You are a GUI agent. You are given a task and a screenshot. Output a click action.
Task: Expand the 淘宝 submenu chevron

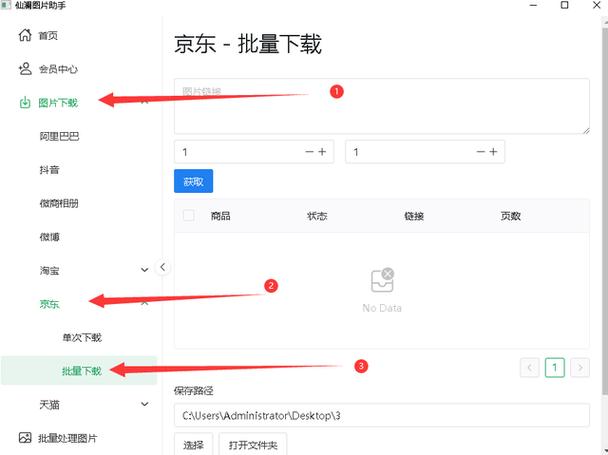(145, 270)
